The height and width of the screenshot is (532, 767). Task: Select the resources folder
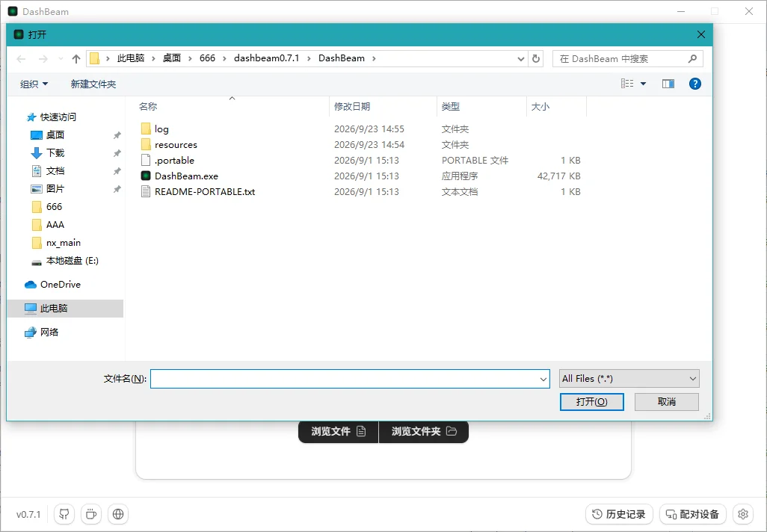tap(176, 145)
